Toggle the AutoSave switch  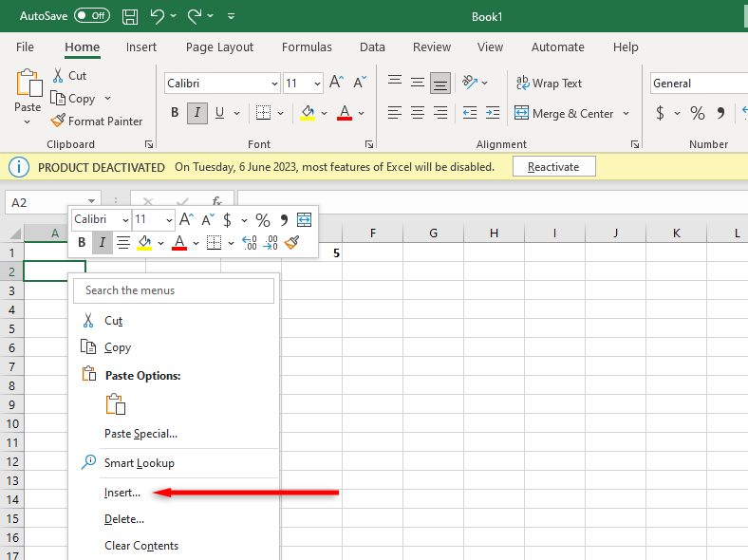click(92, 17)
